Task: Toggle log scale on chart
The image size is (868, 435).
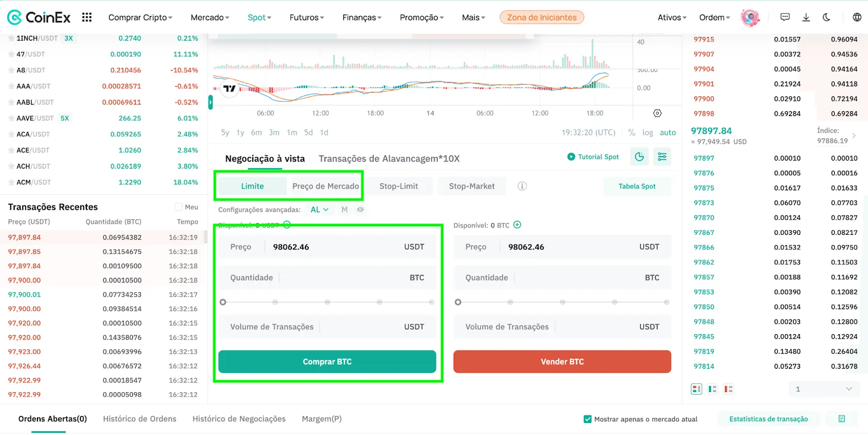Action: point(648,132)
